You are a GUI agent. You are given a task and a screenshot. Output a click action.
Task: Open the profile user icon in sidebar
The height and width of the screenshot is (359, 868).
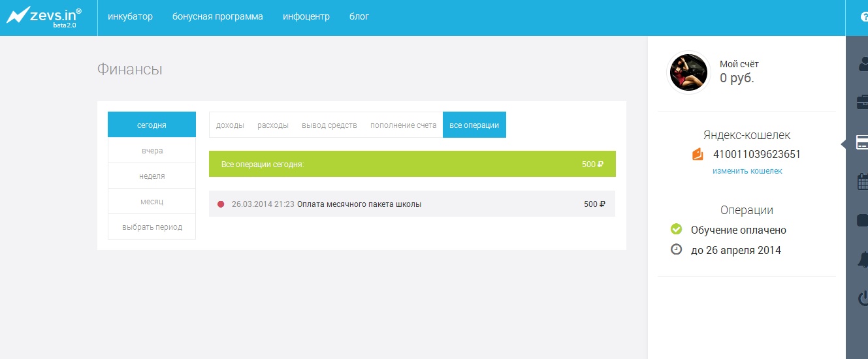click(x=863, y=63)
